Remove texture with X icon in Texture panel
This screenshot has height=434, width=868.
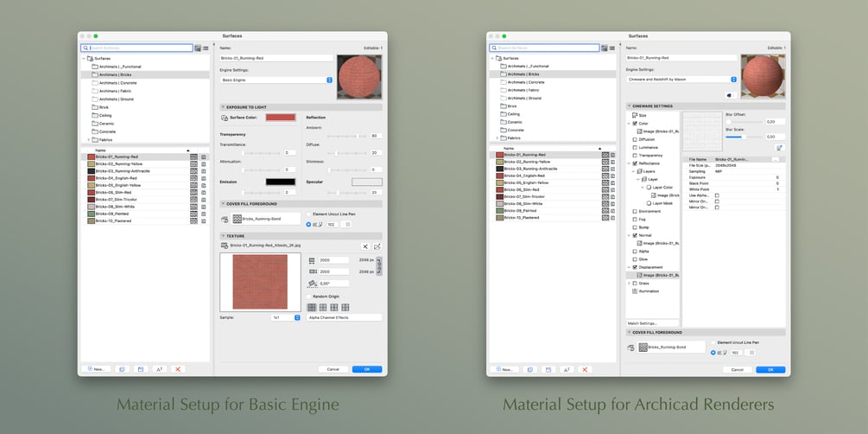(x=365, y=246)
